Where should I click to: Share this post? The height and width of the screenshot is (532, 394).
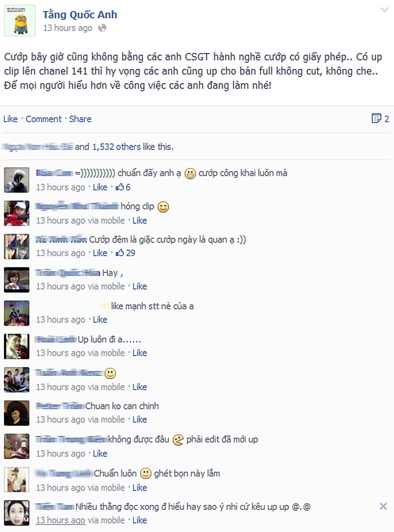tap(80, 119)
